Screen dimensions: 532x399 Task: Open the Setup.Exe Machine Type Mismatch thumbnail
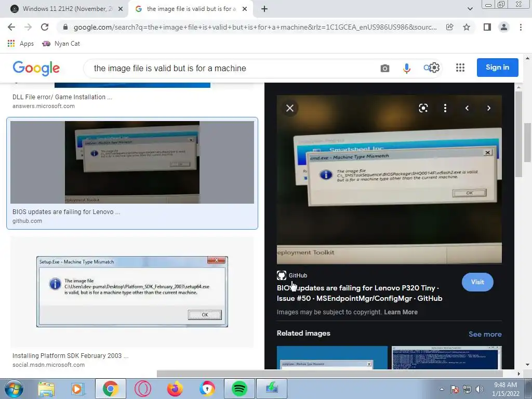[x=132, y=292]
